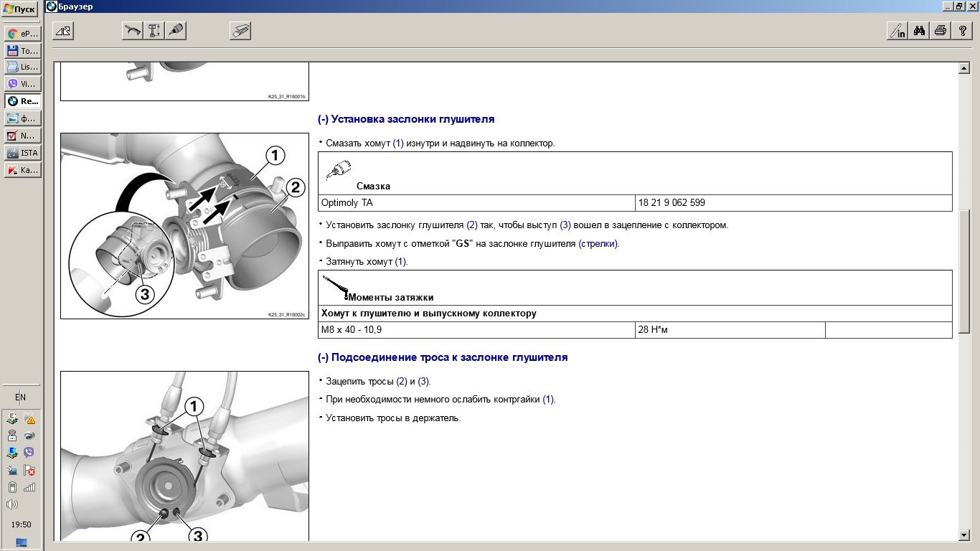Screen dimensions: 980x551
Task: Click the torque wrench toolbar icon
Action: click(132, 30)
